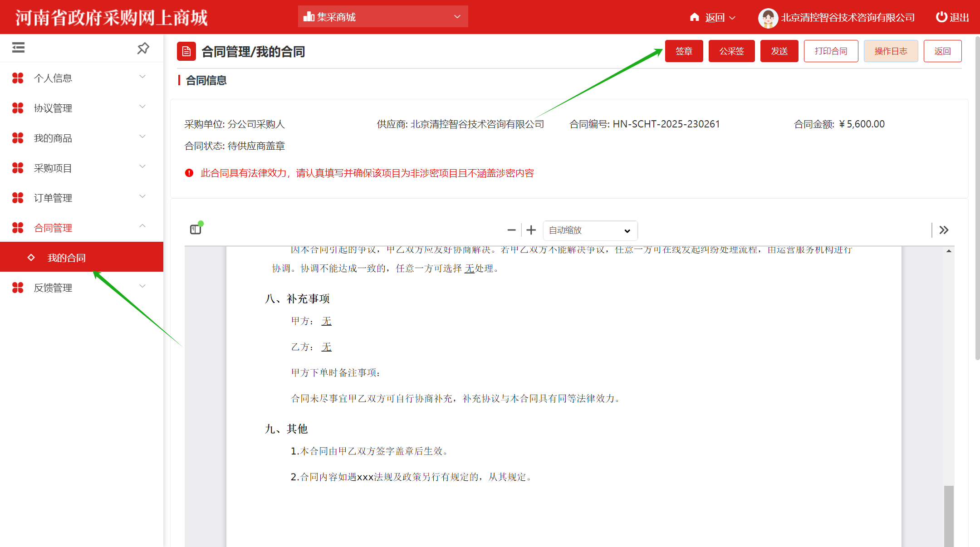The width and height of the screenshot is (980, 547).
Task: Click the red warning exclamation icon
Action: [189, 173]
